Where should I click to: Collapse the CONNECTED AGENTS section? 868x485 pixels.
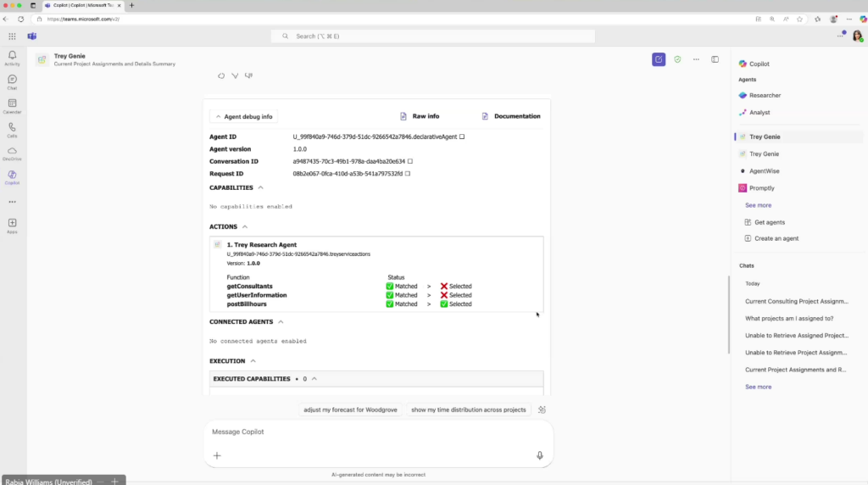coord(281,321)
